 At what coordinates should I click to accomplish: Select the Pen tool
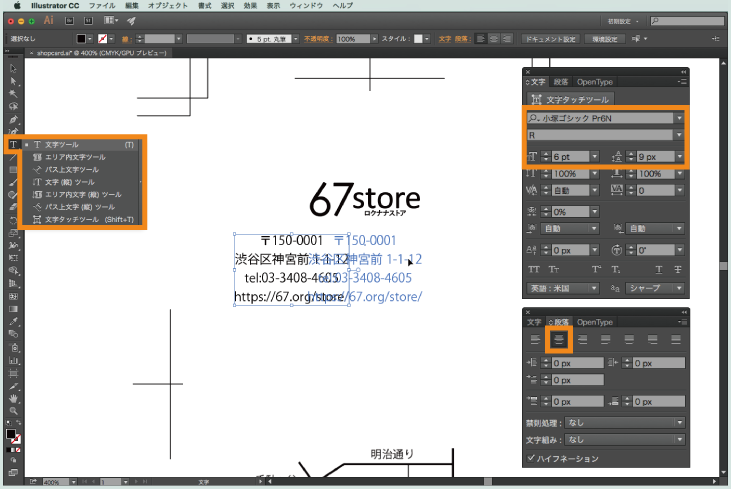13,119
